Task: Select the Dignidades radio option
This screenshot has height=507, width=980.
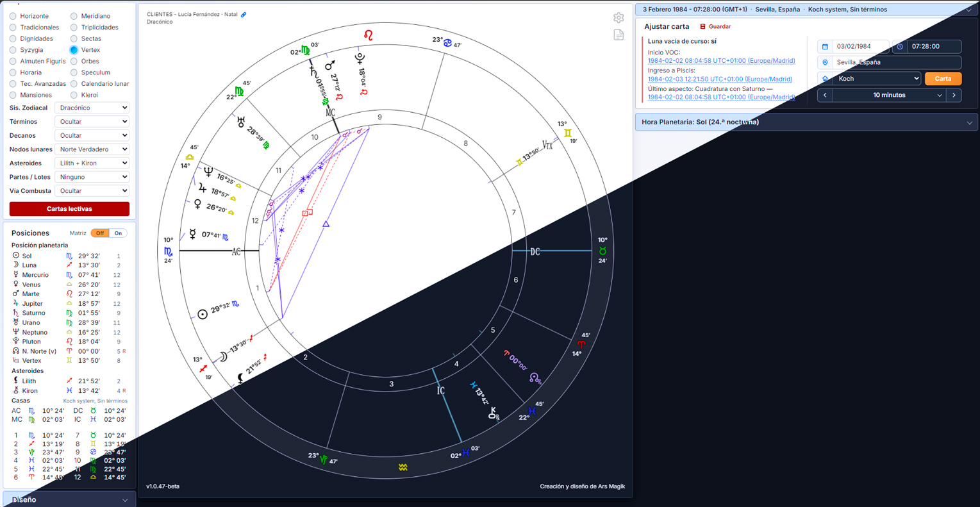Action: click(x=13, y=38)
